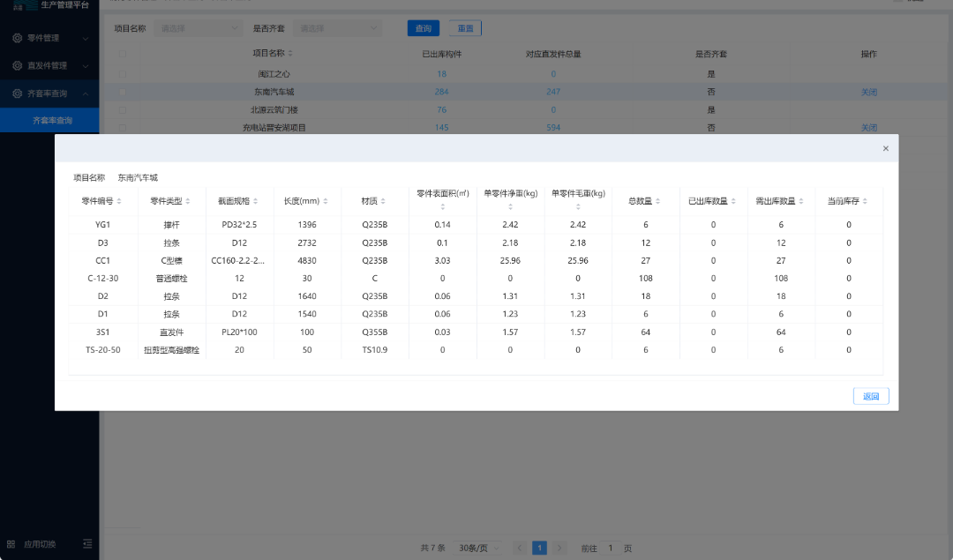Sort by 零件类型 column sort icon
Image resolution: width=953 pixels, height=560 pixels.
pos(188,202)
